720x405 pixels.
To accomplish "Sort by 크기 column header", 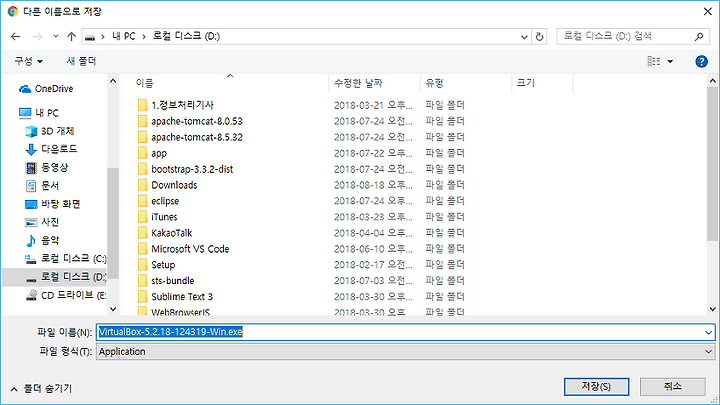I will [x=526, y=83].
